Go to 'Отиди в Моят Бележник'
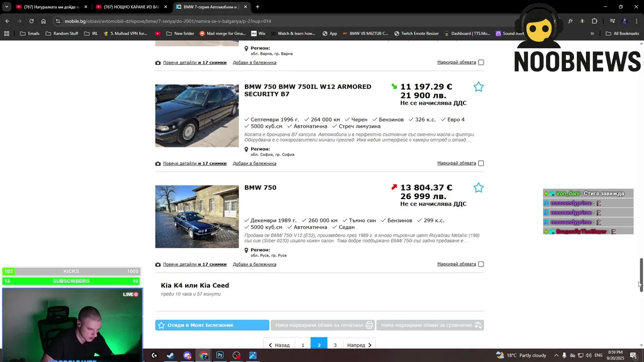This screenshot has height=362, width=644. [x=212, y=325]
